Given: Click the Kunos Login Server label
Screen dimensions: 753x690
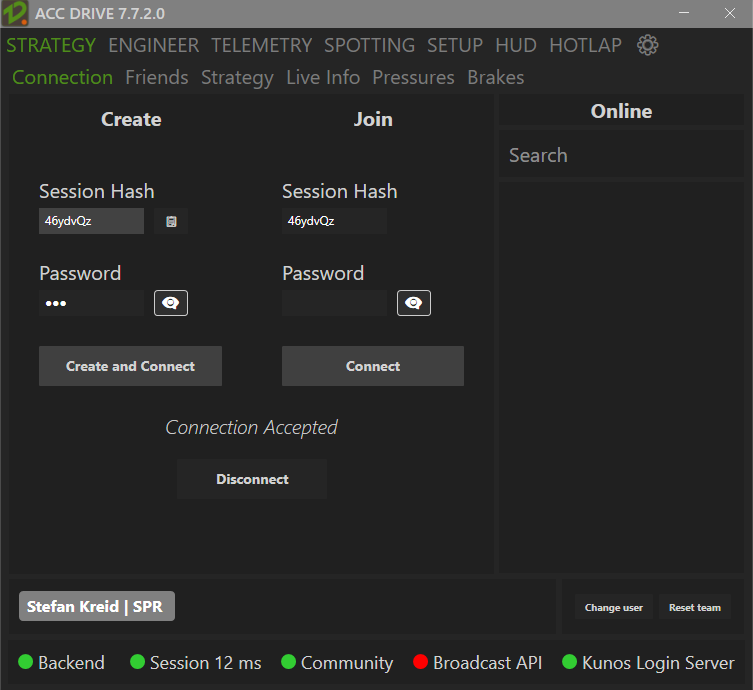Looking at the screenshot, I should (x=658, y=663).
